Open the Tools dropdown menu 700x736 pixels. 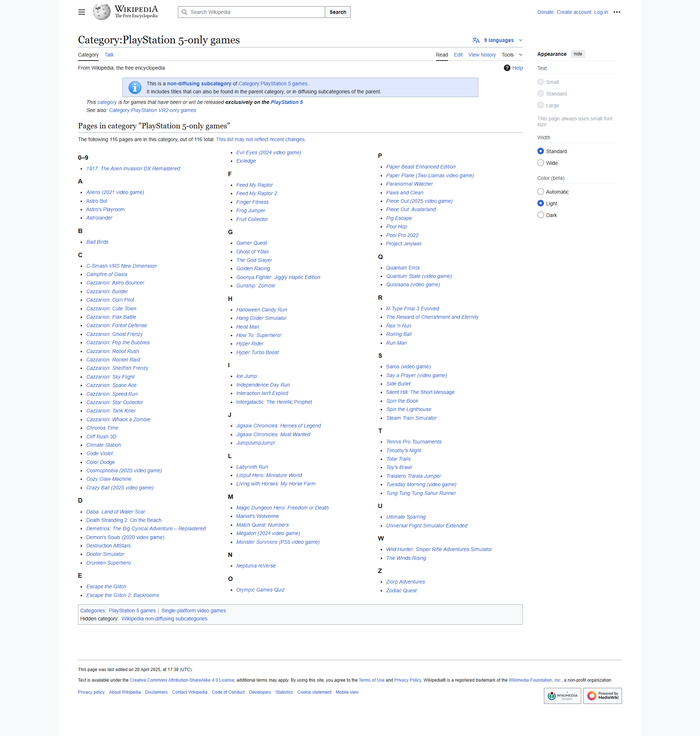tap(512, 55)
